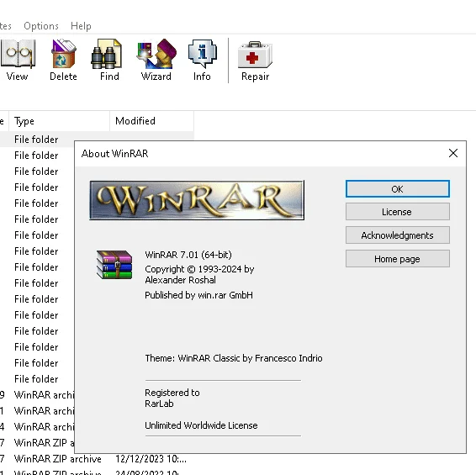Click the "WinRAR 7.01 (64-bit)" version text
Screen dimensions: 476x475
pos(188,255)
